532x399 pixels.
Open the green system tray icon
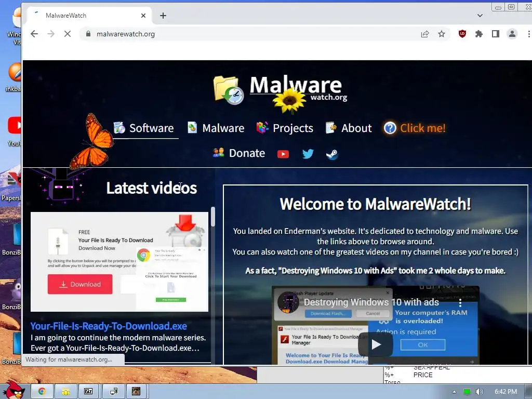(467, 392)
